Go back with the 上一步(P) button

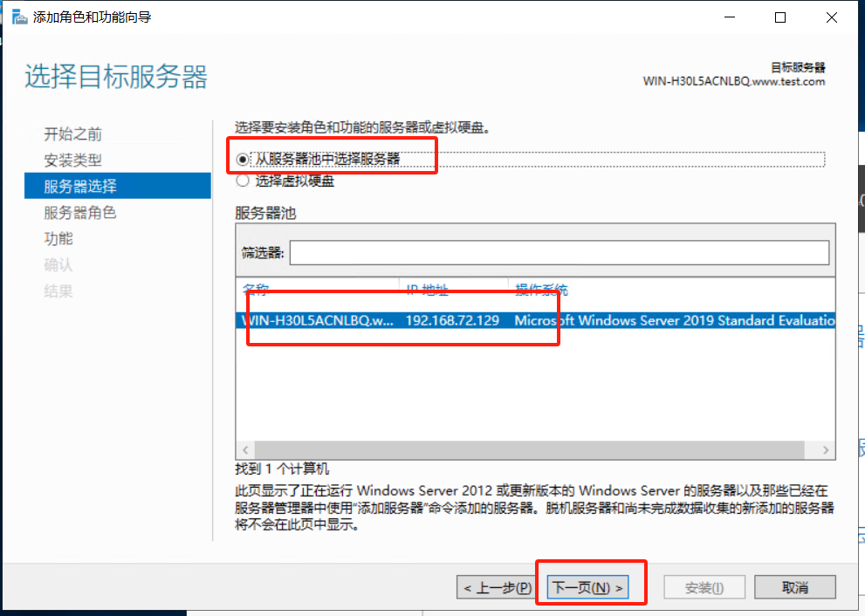click(x=497, y=587)
